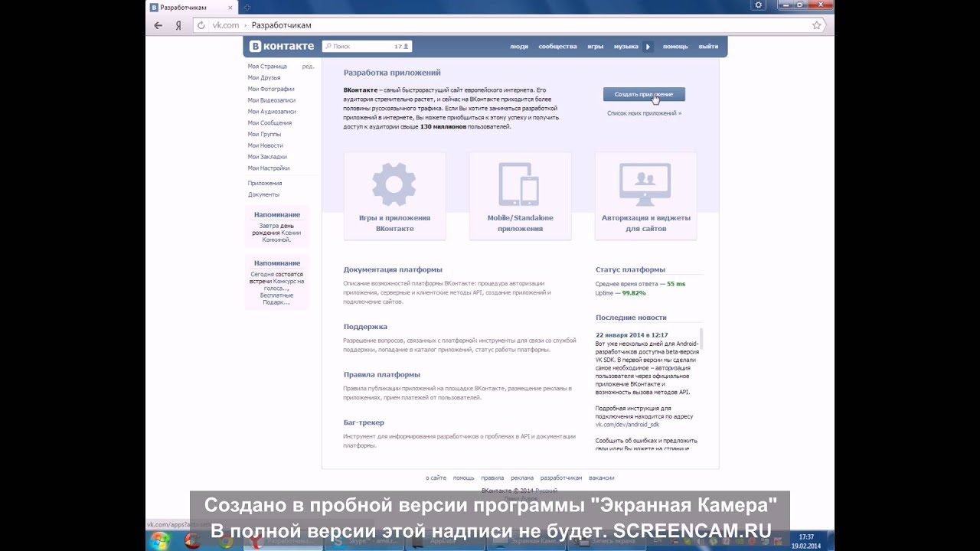Bookmark the page with the star icon
Viewport: 980px width, 551px height.
point(817,25)
